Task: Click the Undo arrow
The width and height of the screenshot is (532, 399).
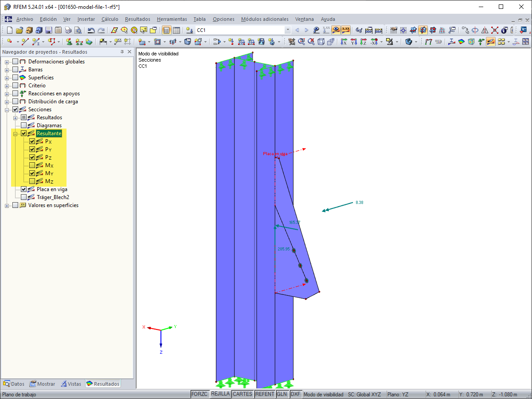Action: (x=91, y=30)
